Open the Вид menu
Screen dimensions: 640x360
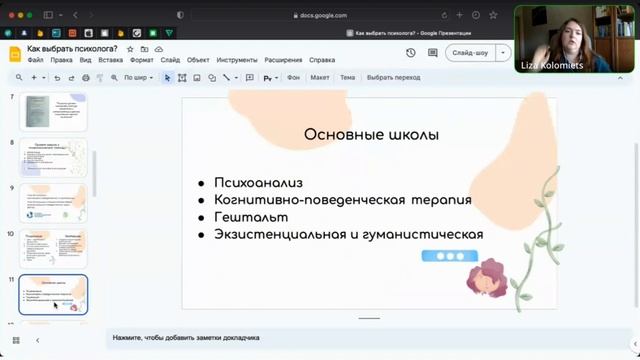[85, 60]
